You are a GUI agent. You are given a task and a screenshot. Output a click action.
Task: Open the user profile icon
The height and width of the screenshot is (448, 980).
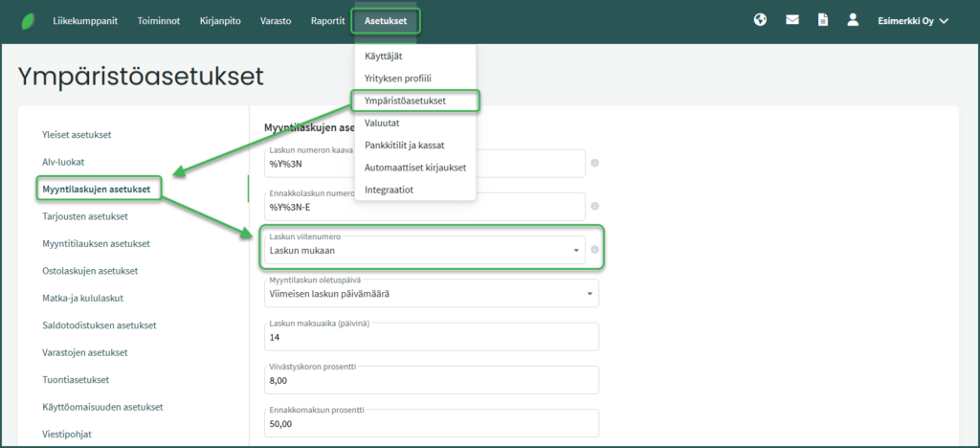point(853,20)
